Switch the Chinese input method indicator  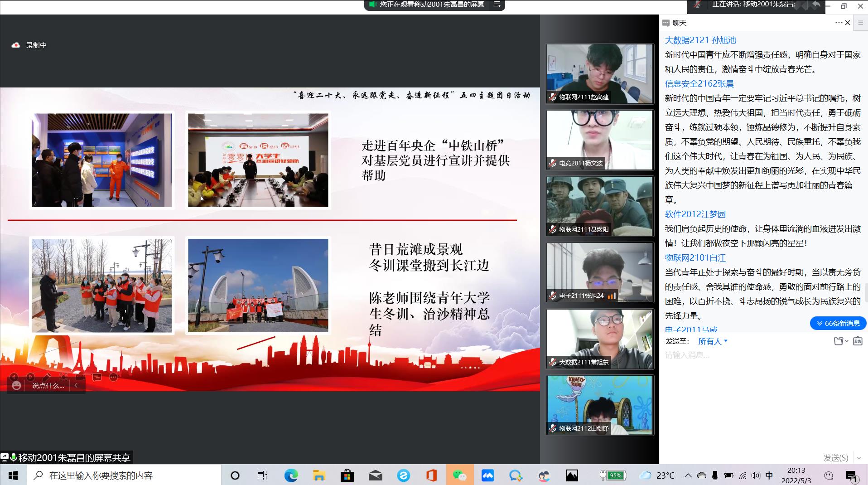pyautogui.click(x=769, y=475)
